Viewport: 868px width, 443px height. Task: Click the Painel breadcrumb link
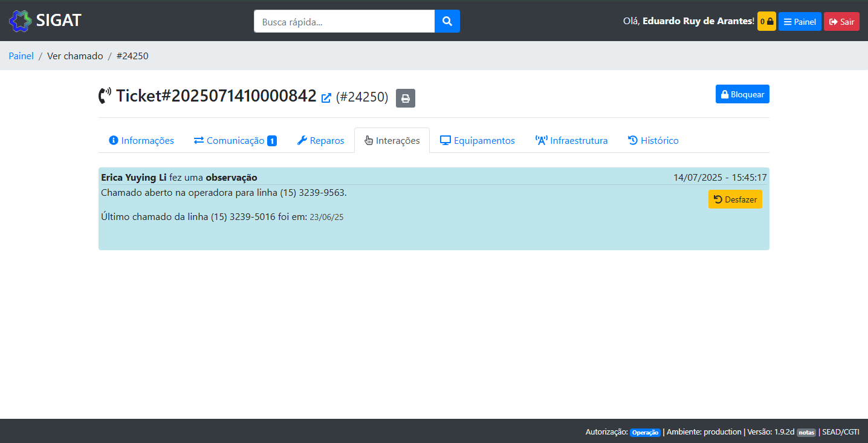point(21,56)
